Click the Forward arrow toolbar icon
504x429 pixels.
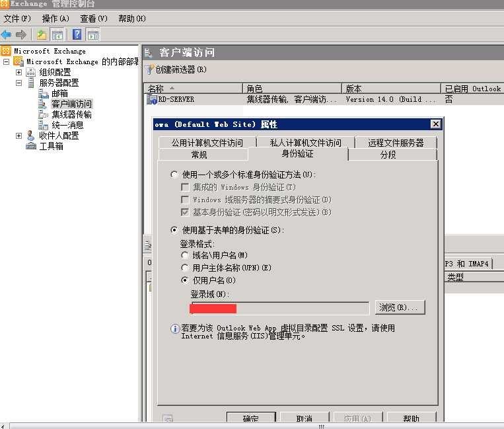point(21,34)
